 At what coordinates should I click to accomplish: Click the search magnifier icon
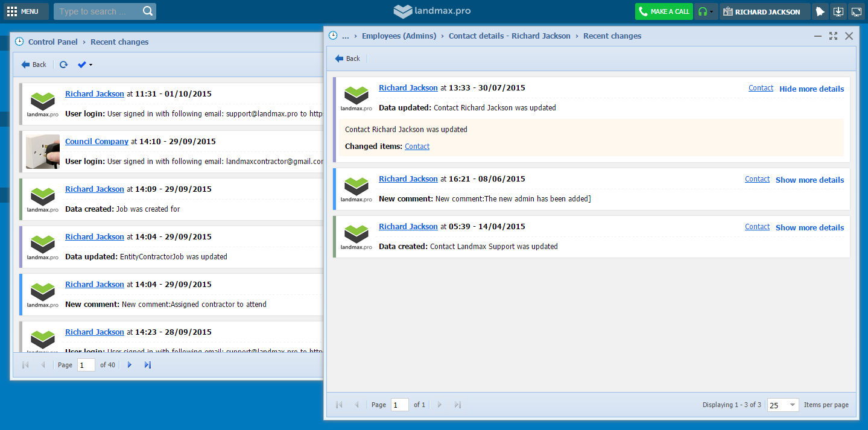(x=148, y=11)
